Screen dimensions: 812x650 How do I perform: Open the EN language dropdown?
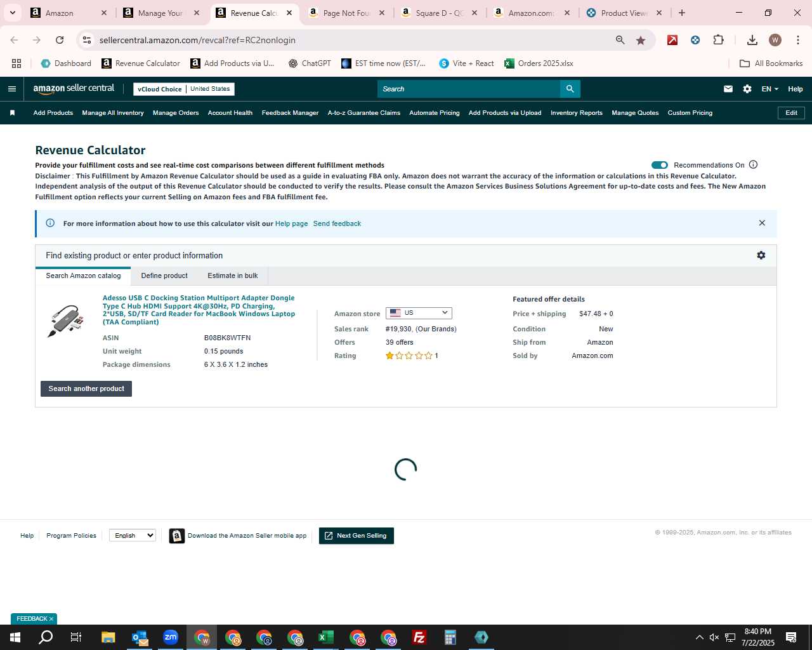tap(769, 89)
